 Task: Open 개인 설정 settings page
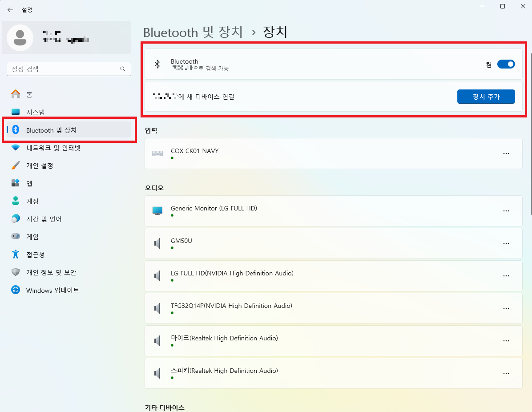pos(69,165)
